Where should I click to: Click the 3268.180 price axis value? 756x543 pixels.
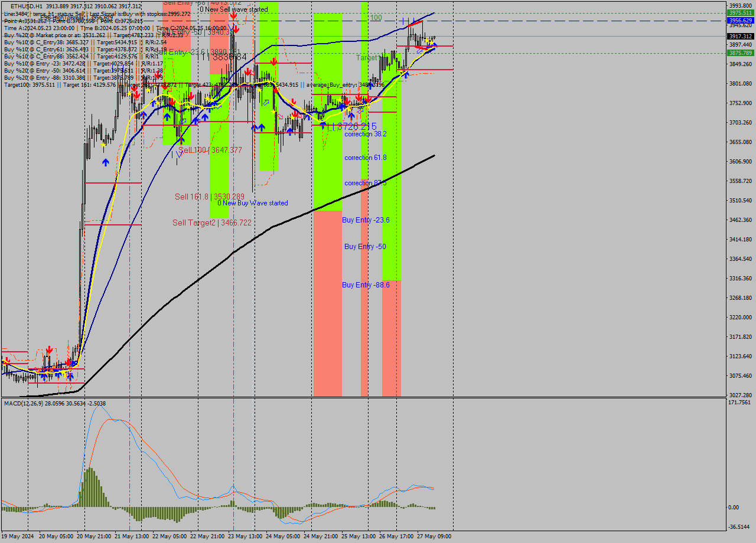click(741, 298)
